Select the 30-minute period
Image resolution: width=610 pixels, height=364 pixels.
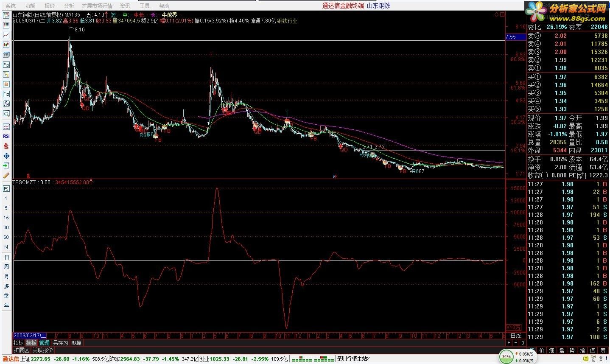[6, 228]
